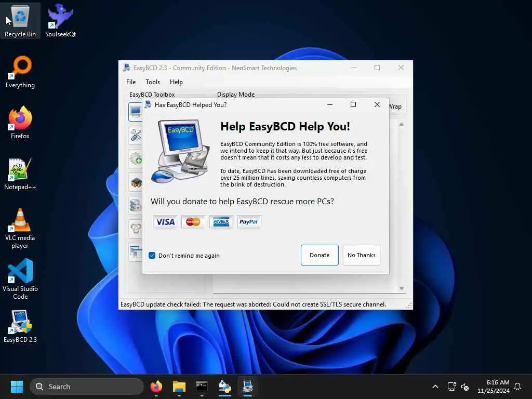Viewport: 532px width, 399px height.
Task: Click the EasyBCD computer illustration
Action: tap(180, 151)
